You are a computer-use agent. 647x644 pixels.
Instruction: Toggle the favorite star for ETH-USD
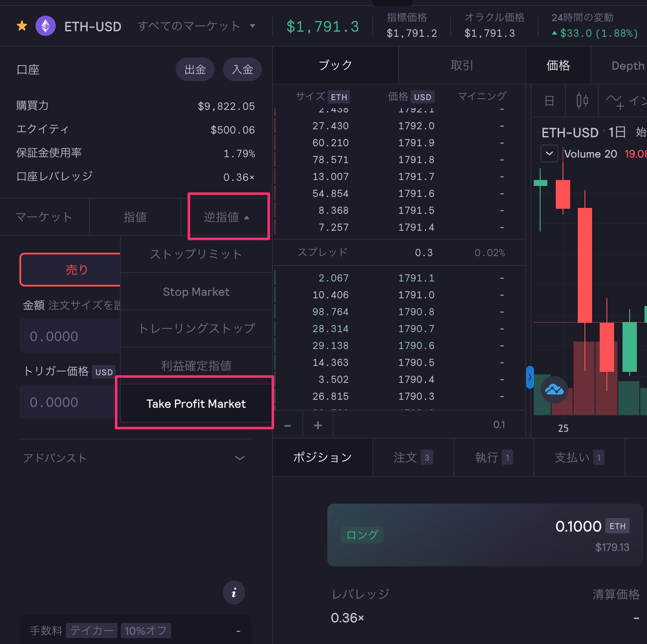(x=22, y=26)
